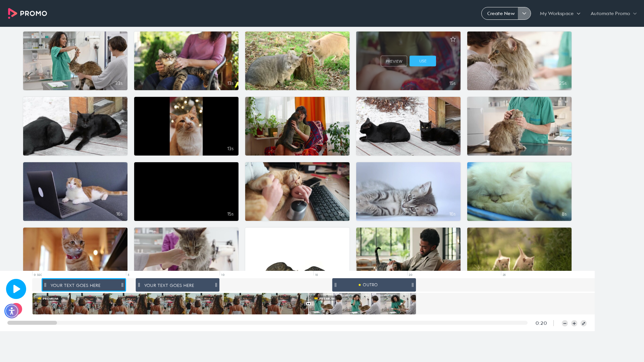Image resolution: width=644 pixels, height=362 pixels.
Task: Choose the 22s two black cats video
Action: (408, 126)
